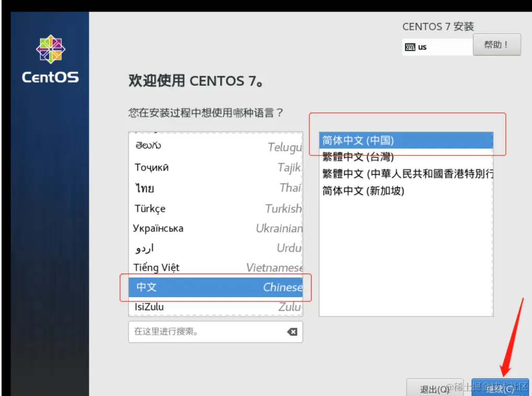Select Tiếng Việt Vietnamese
The width and height of the screenshot is (532, 396).
coord(215,268)
